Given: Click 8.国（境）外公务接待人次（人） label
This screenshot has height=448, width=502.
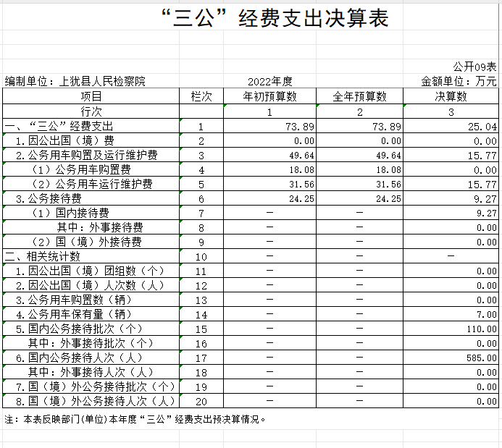Looking at the screenshot, I should pos(96,401).
